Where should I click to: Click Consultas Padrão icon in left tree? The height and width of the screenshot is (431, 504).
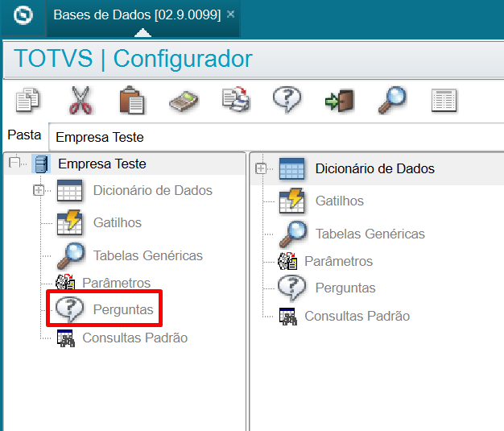[66, 338]
